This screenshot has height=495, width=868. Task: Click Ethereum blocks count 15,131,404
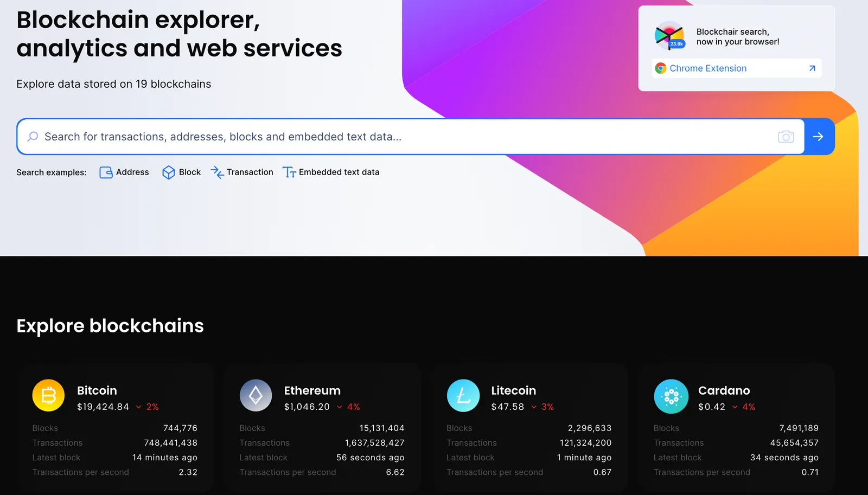(x=382, y=428)
